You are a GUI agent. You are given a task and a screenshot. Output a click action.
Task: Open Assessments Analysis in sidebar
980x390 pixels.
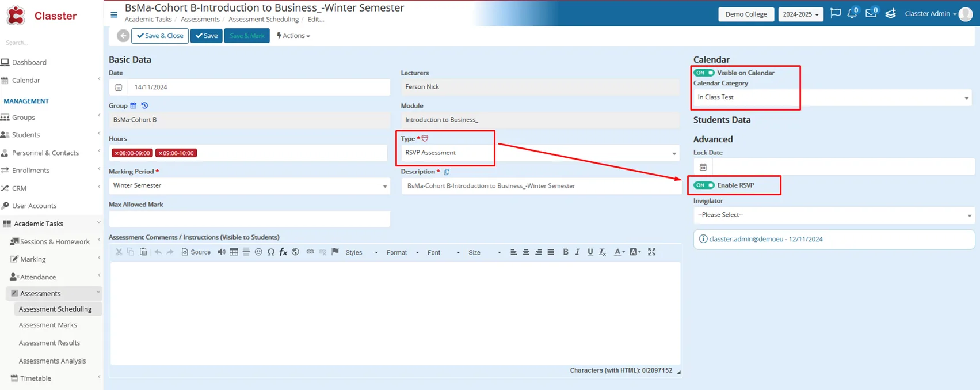tap(52, 361)
